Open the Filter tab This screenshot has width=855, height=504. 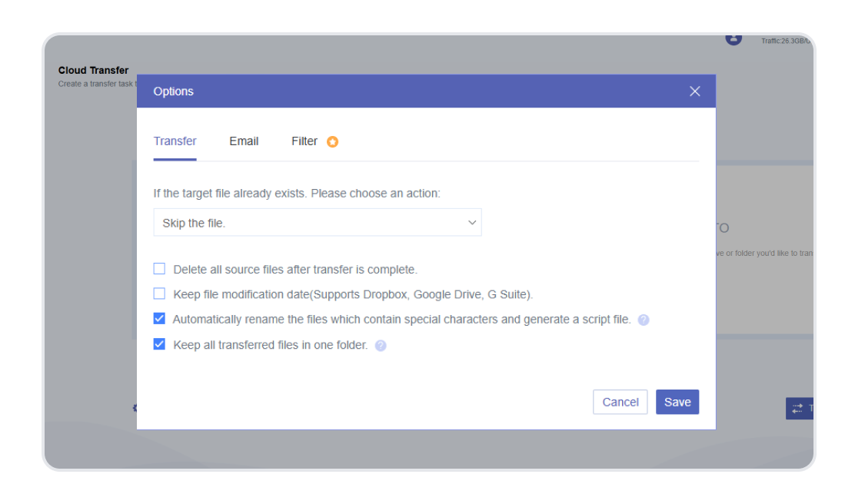click(304, 141)
